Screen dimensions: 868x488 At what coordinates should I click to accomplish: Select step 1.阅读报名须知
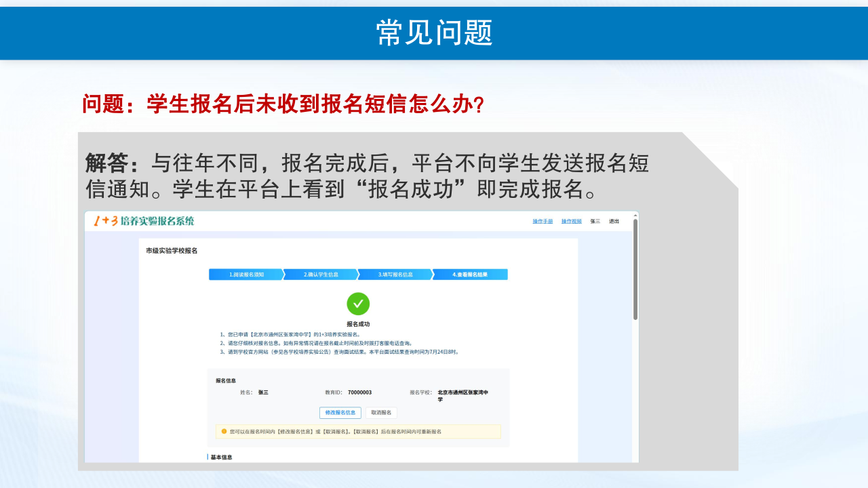click(246, 274)
